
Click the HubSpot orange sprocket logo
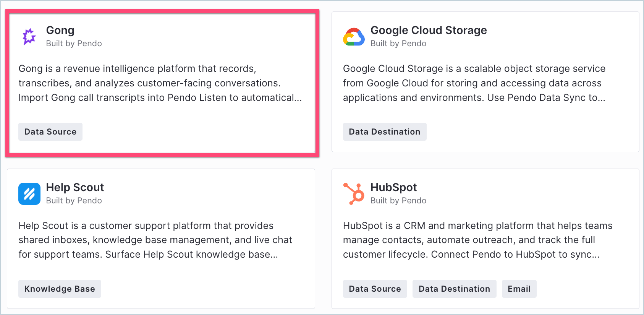(354, 194)
